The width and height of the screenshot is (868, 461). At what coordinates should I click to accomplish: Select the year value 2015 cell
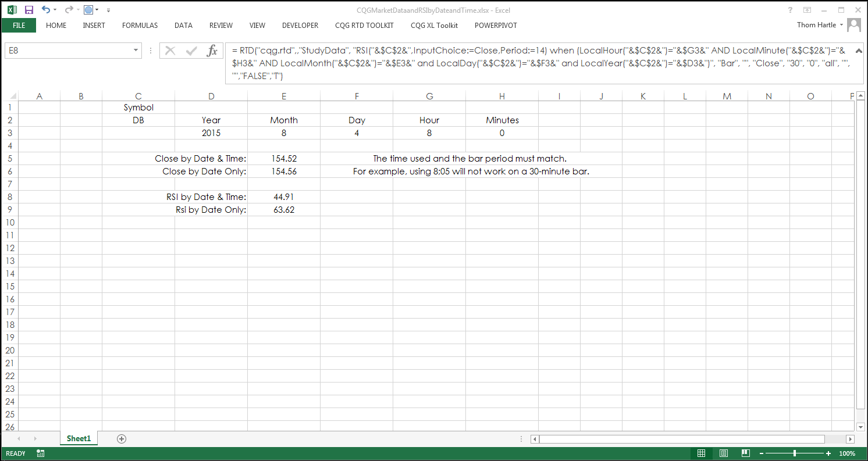click(x=211, y=133)
